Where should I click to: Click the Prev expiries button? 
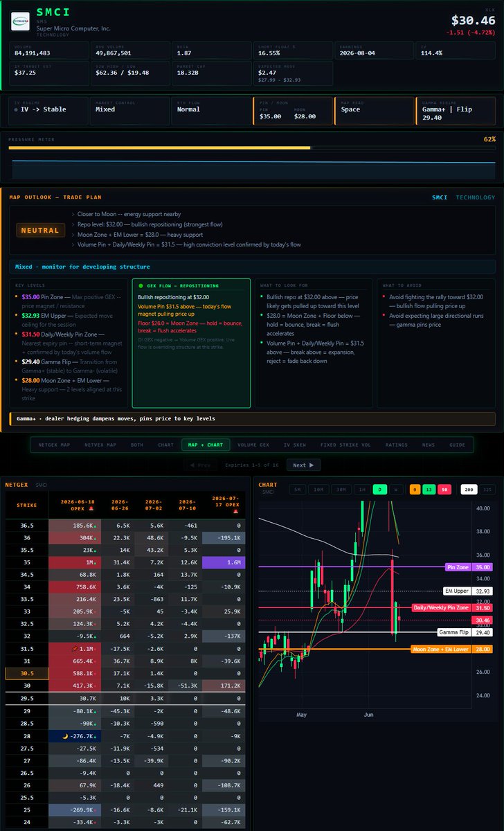200,465
